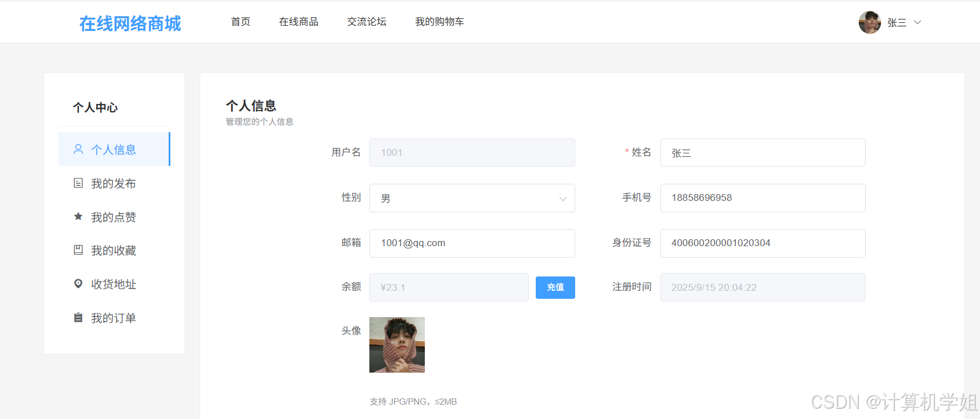Screen dimensions: 980x419
Task: Open the 性别 gender dropdown
Action: pos(472,198)
